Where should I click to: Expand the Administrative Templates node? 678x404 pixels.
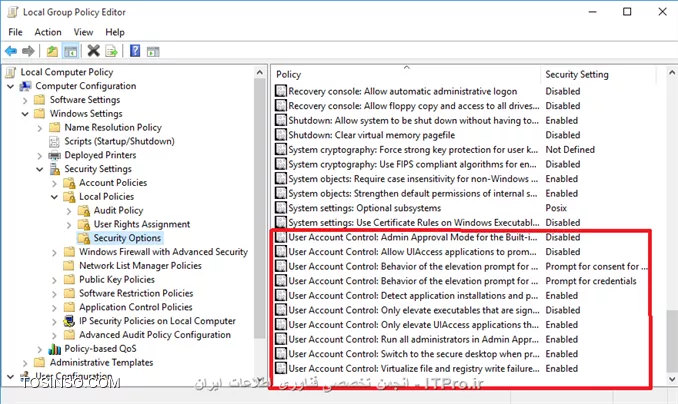pyautogui.click(x=25, y=363)
